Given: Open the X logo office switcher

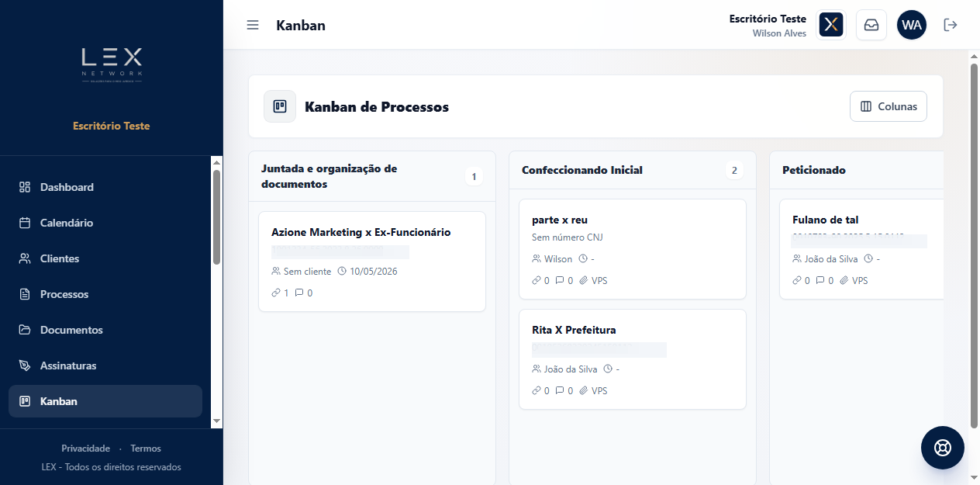Looking at the screenshot, I should [x=831, y=25].
